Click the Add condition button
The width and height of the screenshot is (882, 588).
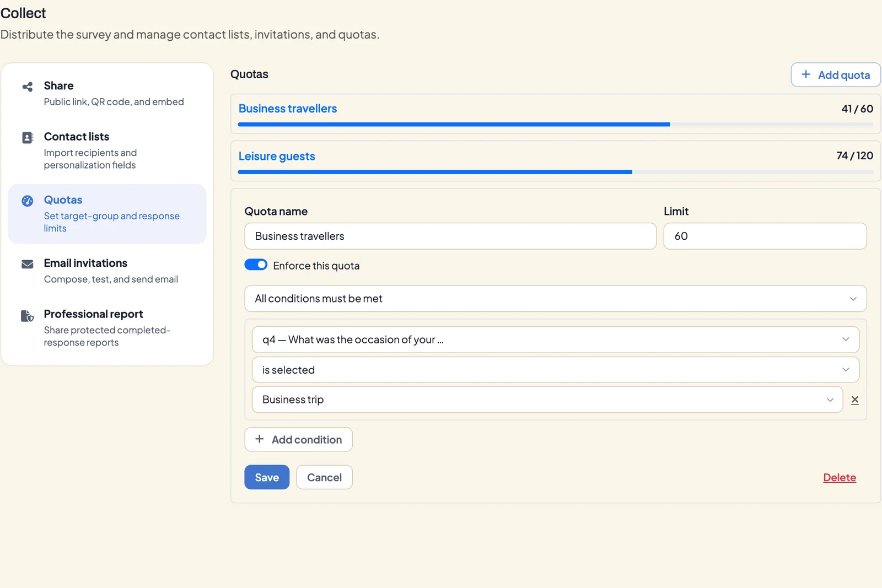298,439
